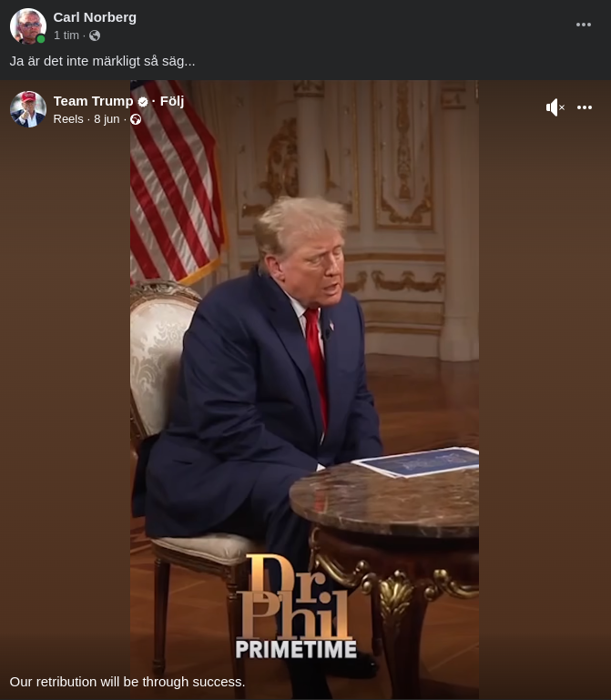Click the American flag in the video
The image size is (611, 700).
[x=177, y=182]
